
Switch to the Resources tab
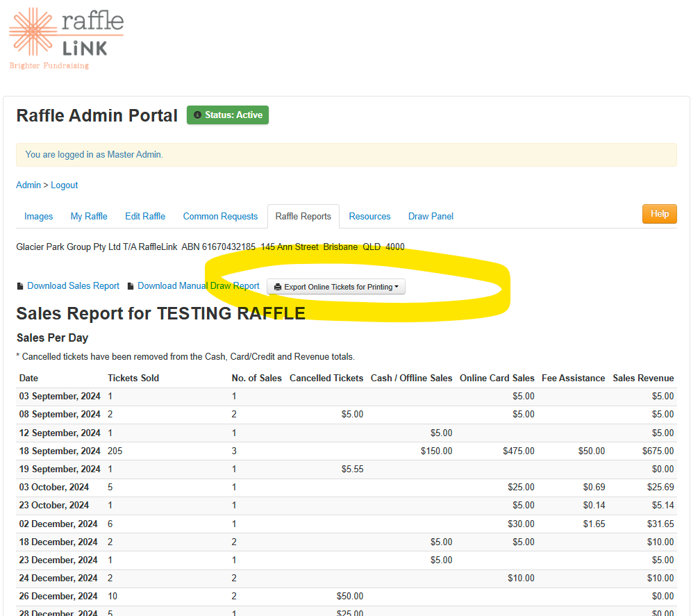369,216
